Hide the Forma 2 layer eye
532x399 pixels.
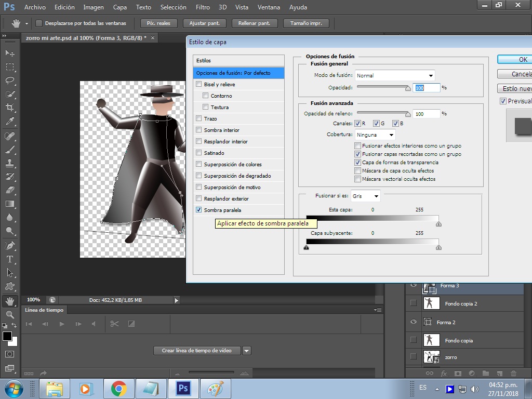(x=413, y=321)
